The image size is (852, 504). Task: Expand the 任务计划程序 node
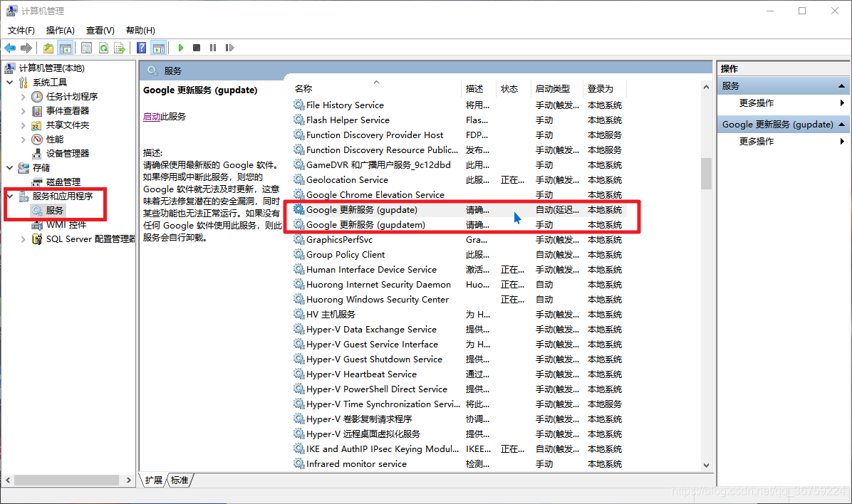click(x=23, y=97)
